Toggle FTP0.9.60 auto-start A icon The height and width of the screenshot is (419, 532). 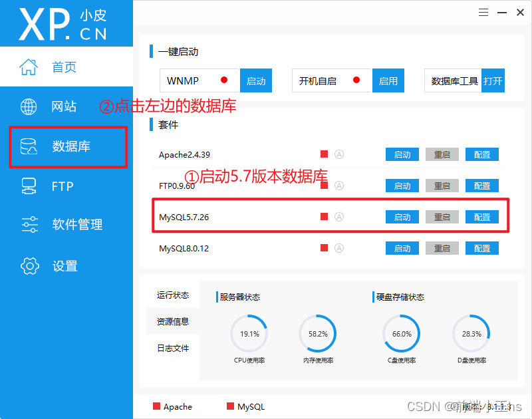[339, 186]
